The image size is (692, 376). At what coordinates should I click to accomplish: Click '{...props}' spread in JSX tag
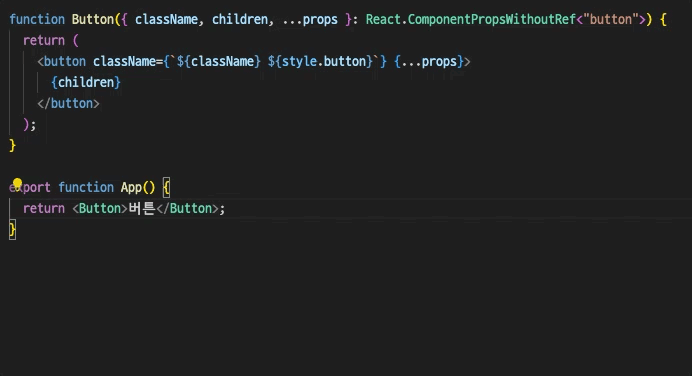tap(429, 61)
